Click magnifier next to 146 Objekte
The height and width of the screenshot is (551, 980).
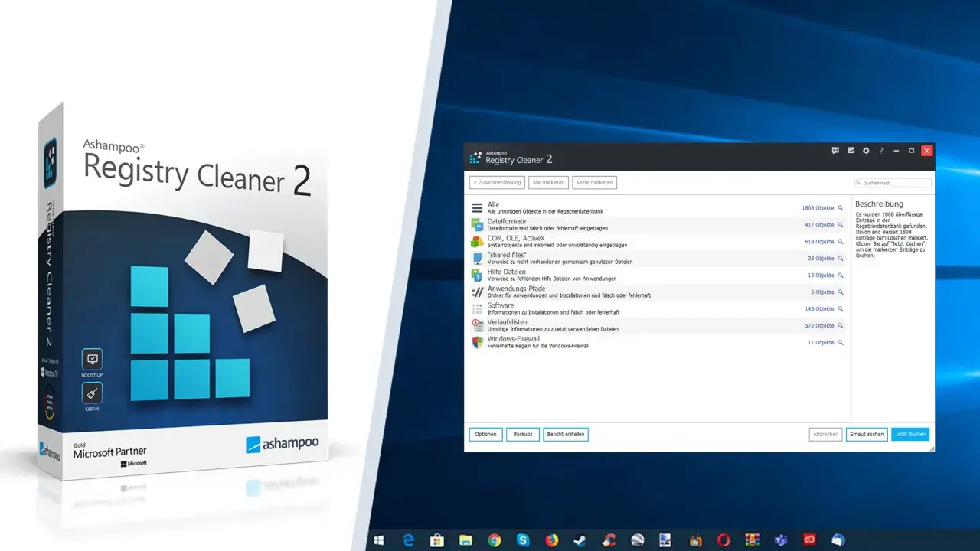pyautogui.click(x=841, y=309)
